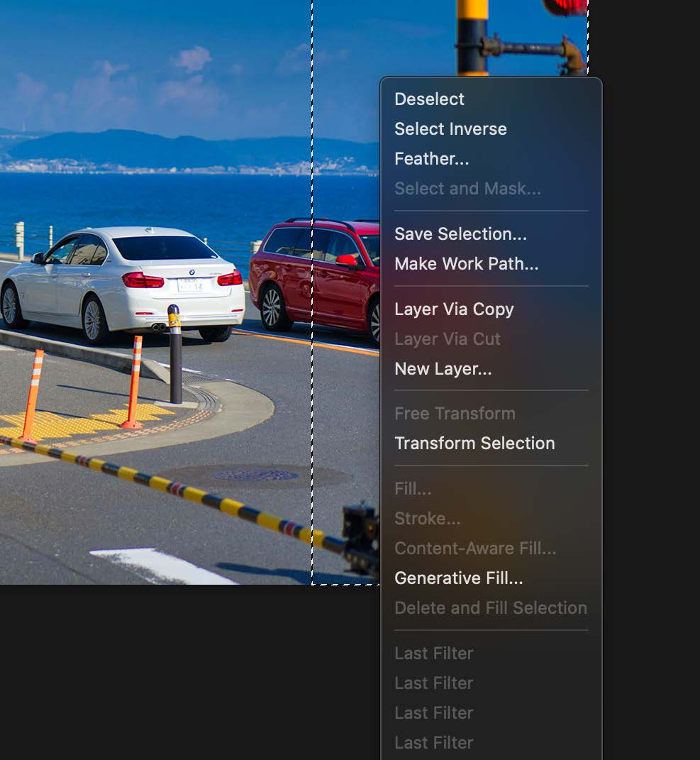This screenshot has width=700, height=760.
Task: Select Content-Aware Fill... option
Action: pos(475,549)
